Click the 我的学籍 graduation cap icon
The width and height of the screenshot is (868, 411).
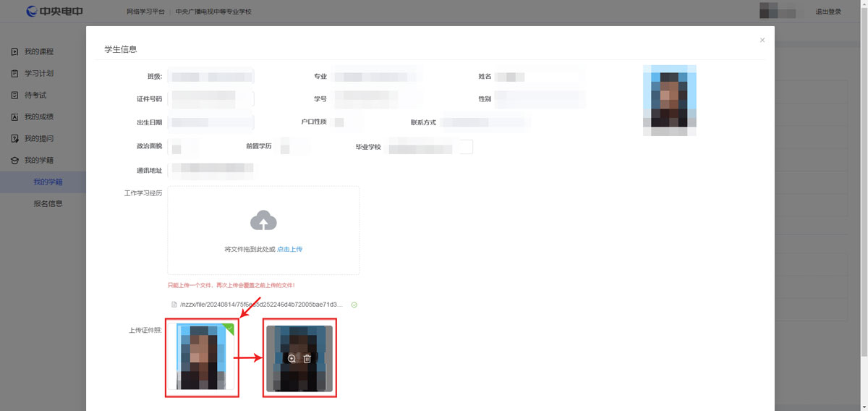pyautogui.click(x=14, y=160)
